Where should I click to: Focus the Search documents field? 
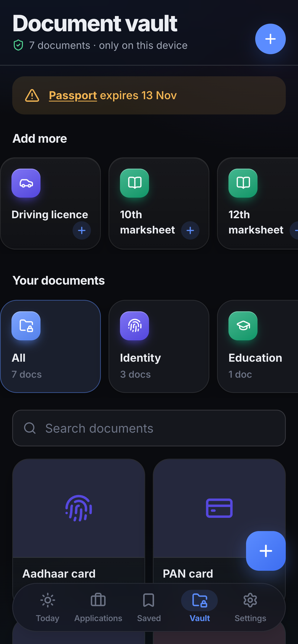149,428
